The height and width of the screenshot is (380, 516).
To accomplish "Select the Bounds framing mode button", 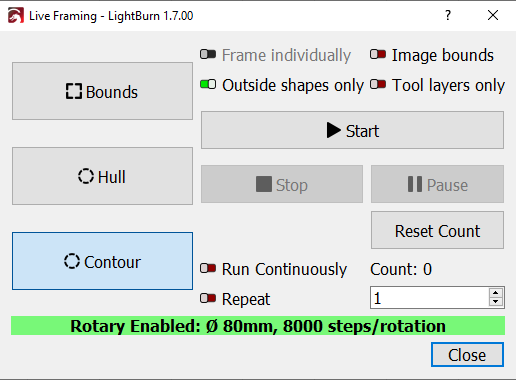I will pos(102,91).
